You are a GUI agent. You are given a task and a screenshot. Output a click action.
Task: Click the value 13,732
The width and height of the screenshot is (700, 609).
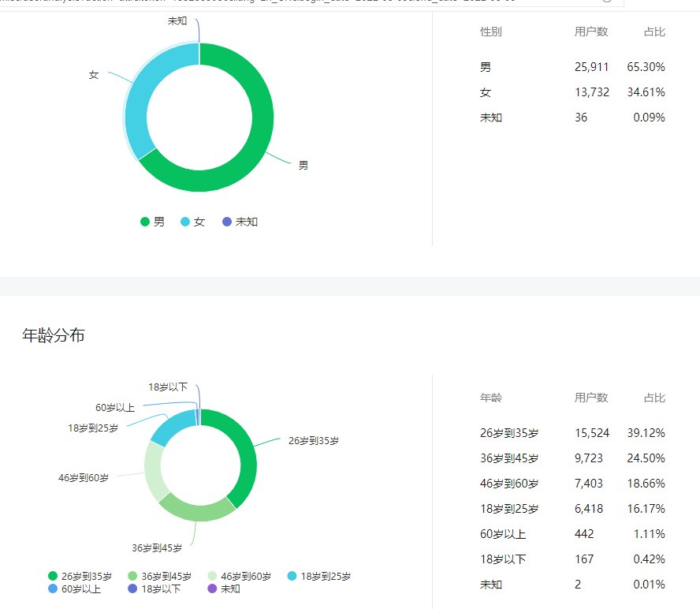(x=592, y=92)
